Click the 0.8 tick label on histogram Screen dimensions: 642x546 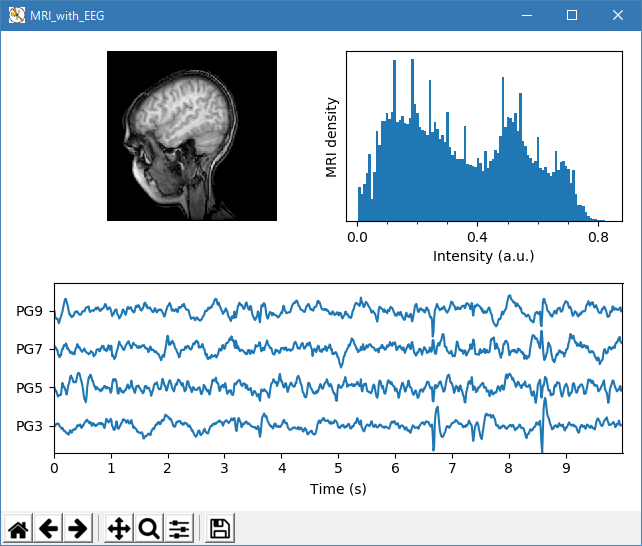point(598,237)
